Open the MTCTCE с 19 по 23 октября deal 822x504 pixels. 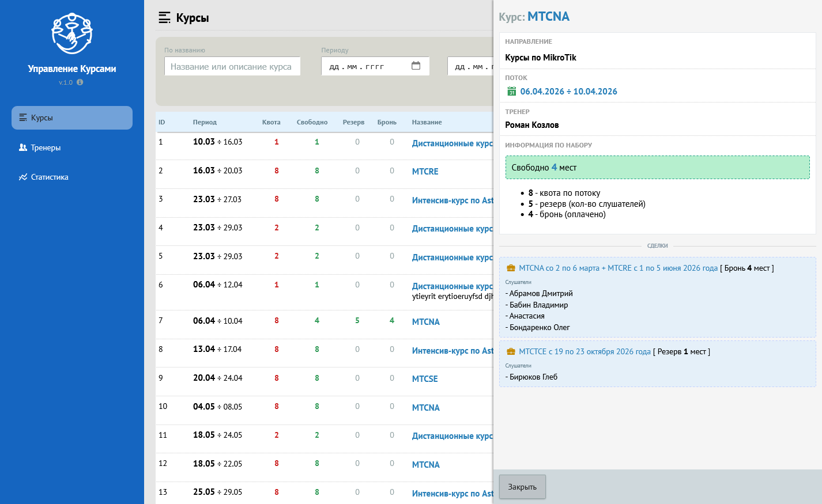(x=585, y=352)
